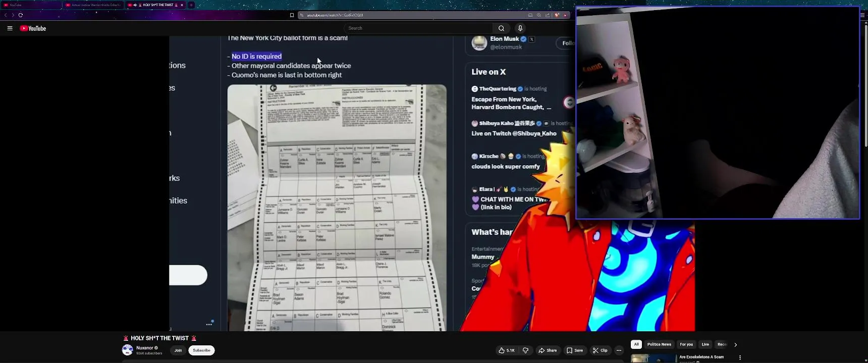Select the All filter chip
868x363 pixels.
[x=636, y=344]
